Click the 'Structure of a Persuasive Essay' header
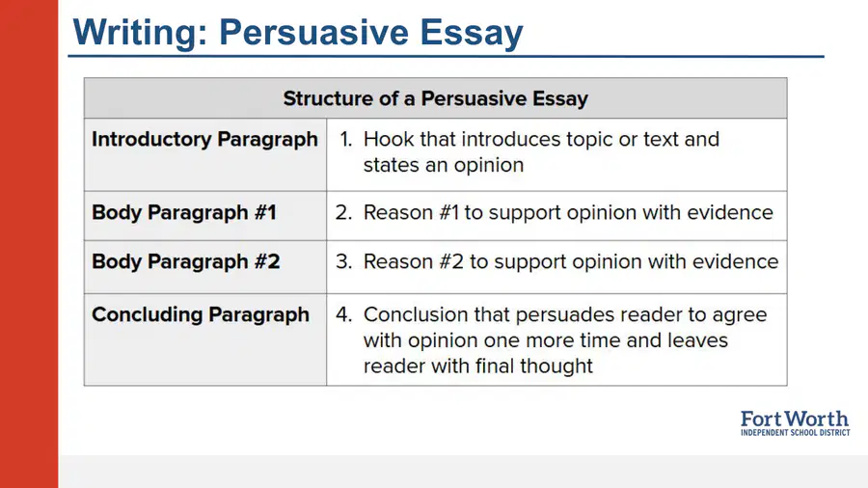868x488 pixels. point(436,98)
